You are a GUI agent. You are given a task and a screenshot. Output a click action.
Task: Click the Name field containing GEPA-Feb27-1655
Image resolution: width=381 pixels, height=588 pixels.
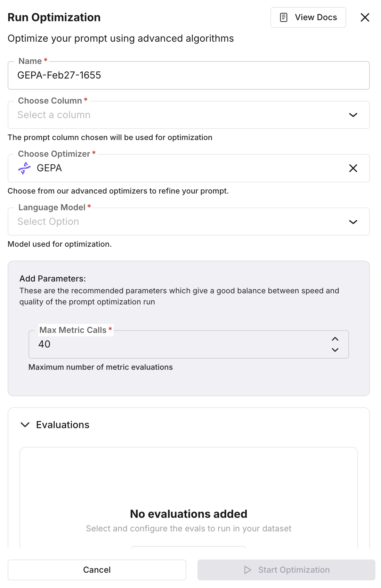point(188,75)
